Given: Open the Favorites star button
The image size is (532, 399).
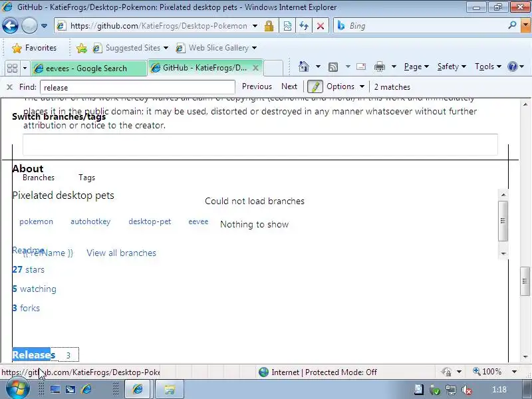Looking at the screenshot, I should click(x=34, y=48).
